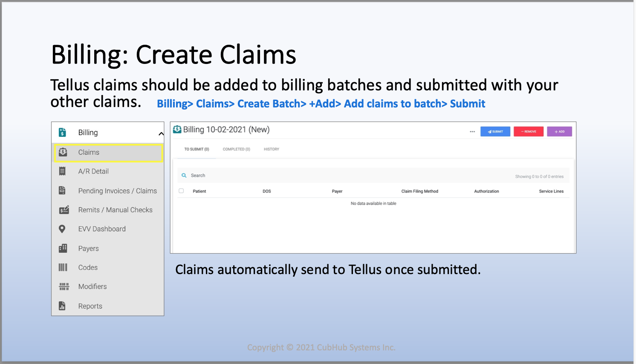Click the Modifiers barcode icon
Viewport: 636px width, 364px height.
click(x=64, y=286)
